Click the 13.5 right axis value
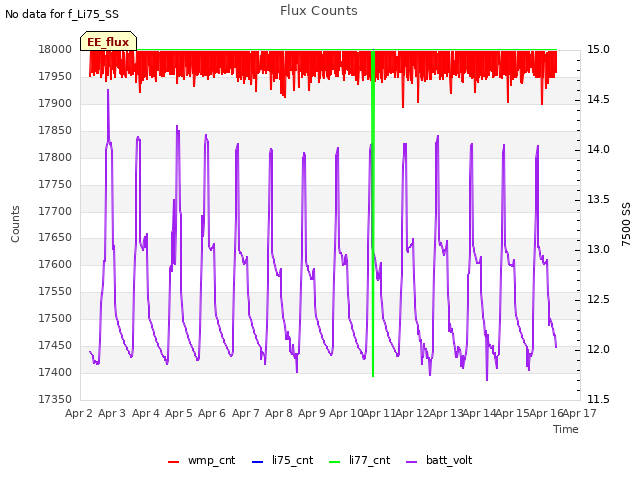The width and height of the screenshot is (640, 480). click(x=598, y=199)
